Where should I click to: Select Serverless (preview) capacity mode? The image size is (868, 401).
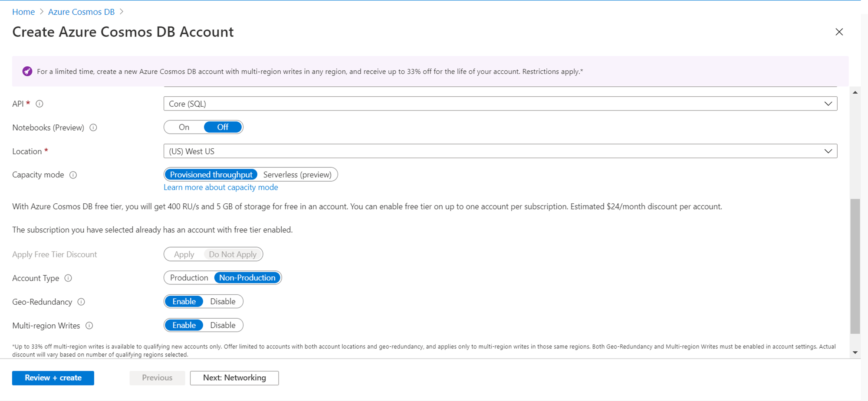pos(297,175)
